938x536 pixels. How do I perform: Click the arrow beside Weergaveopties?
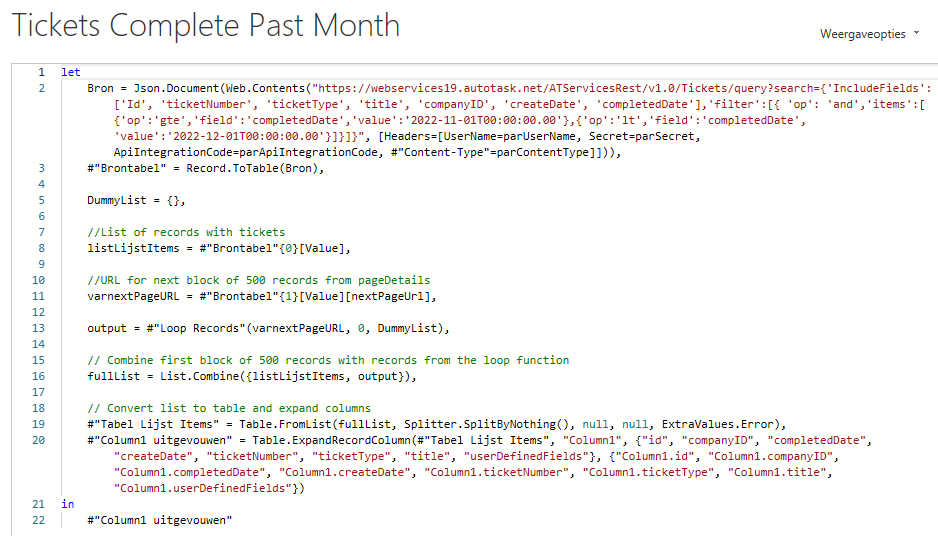pyautogui.click(x=916, y=34)
